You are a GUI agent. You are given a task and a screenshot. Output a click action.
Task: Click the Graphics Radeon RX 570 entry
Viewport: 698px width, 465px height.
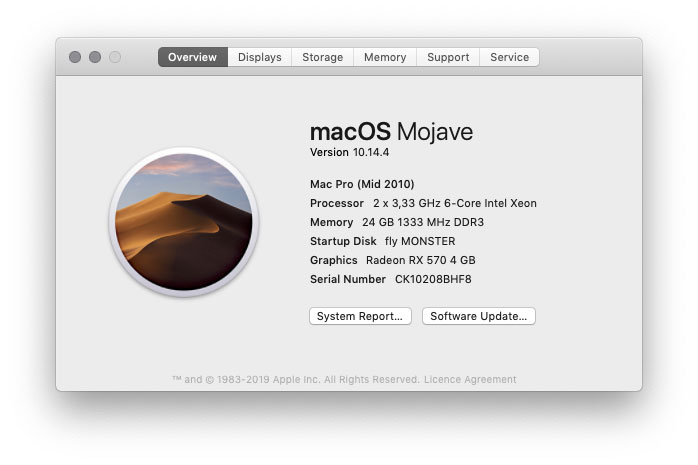pyautogui.click(x=392, y=260)
